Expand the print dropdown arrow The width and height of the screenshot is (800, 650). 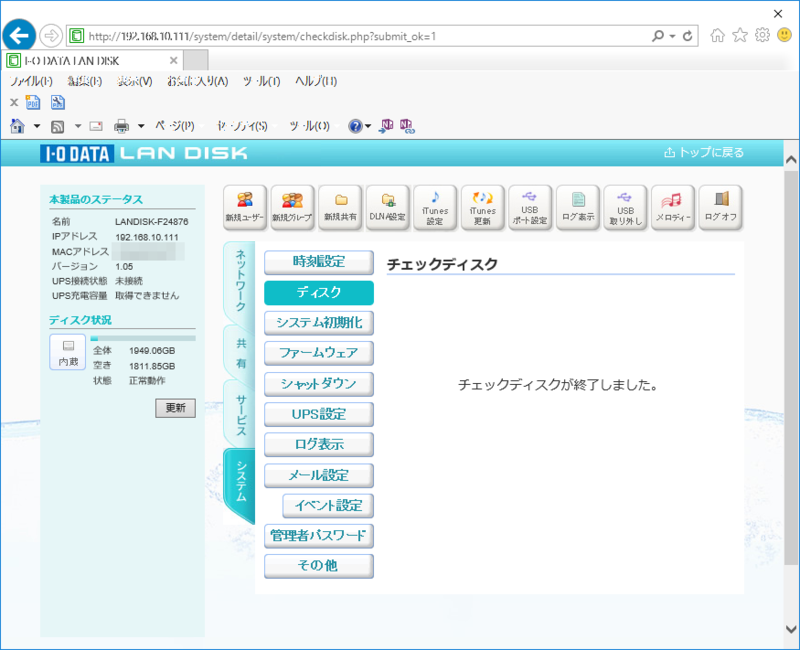click(x=141, y=126)
